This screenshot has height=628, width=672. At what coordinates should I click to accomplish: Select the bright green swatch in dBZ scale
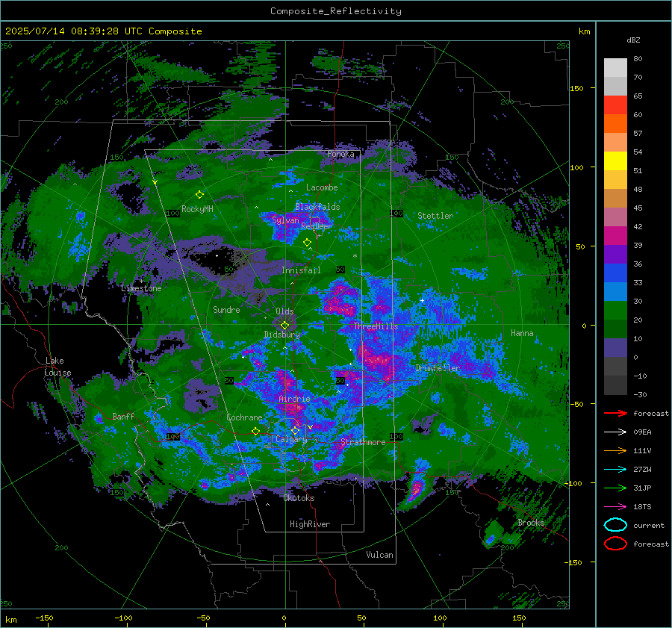(615, 310)
